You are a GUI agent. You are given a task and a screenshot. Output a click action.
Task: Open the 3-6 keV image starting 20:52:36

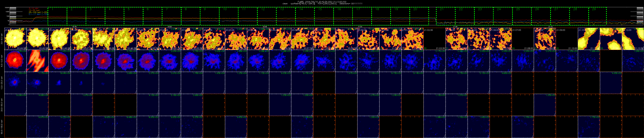click(x=214, y=39)
